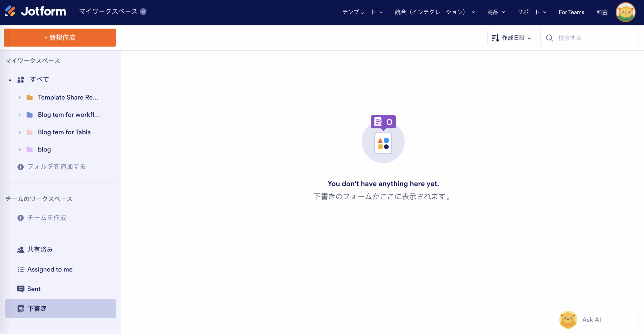644x334 pixels.
Task: Click the blue Blog tem for workflow folder icon
Action: tap(30, 115)
